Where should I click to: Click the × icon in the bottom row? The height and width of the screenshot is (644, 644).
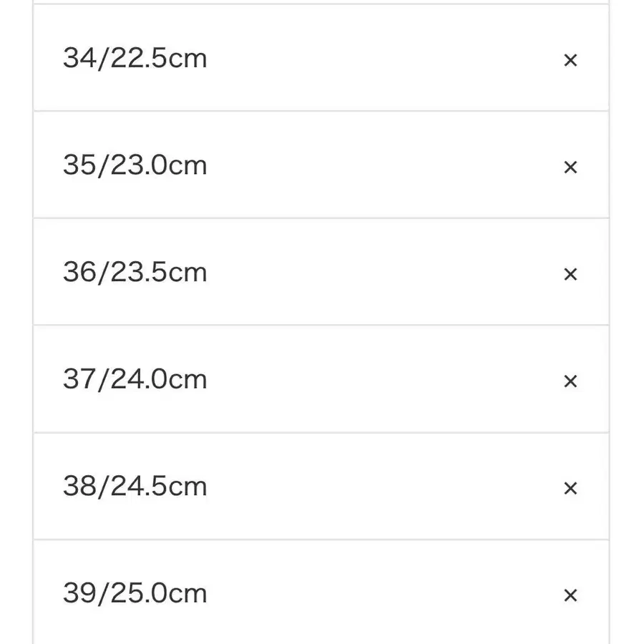570,594
